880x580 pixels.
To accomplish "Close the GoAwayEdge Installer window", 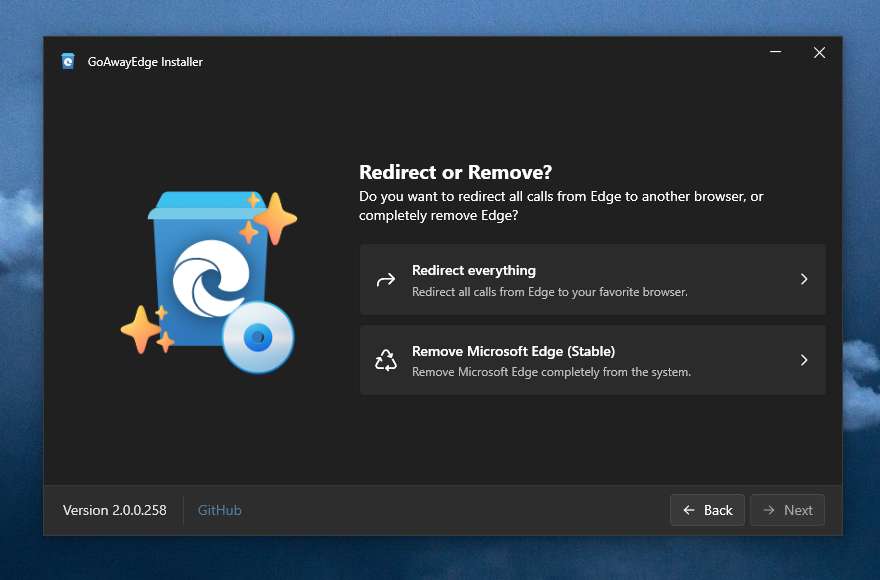I will [x=819, y=52].
